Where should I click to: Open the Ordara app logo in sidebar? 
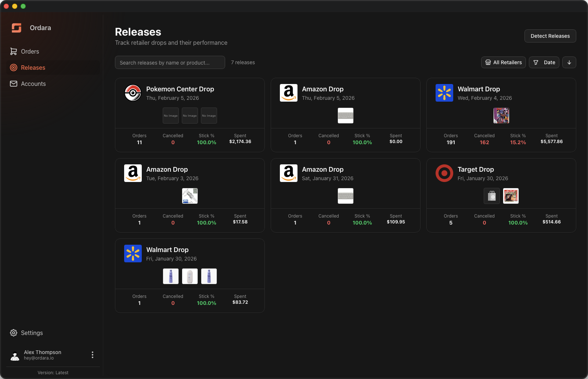16,28
